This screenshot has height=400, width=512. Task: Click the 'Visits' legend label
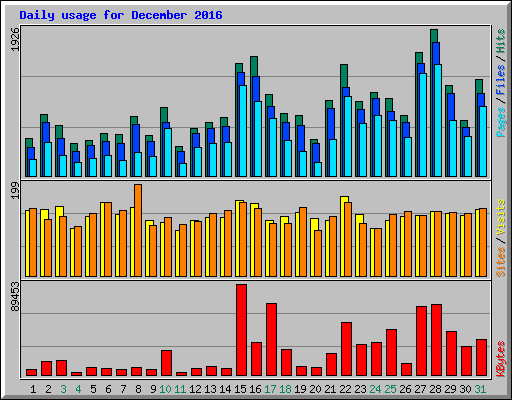click(501, 217)
